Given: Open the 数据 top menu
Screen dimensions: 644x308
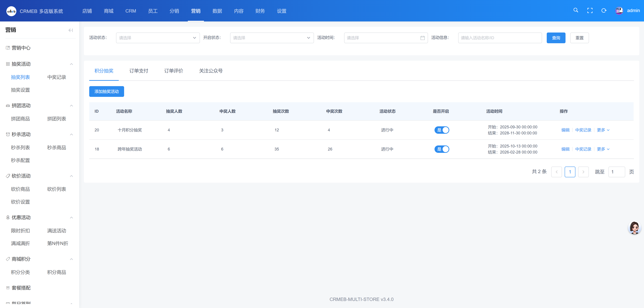Looking at the screenshot, I should coord(217,11).
